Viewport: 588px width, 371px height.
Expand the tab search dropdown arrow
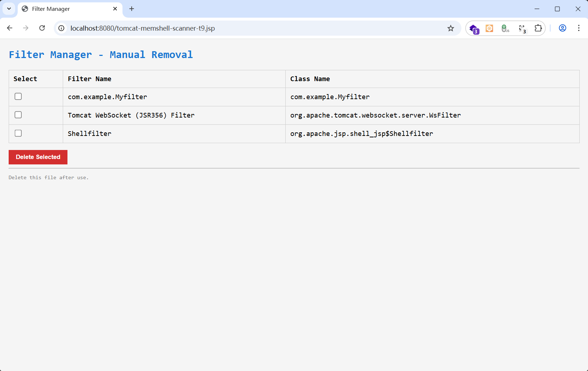[x=9, y=9]
